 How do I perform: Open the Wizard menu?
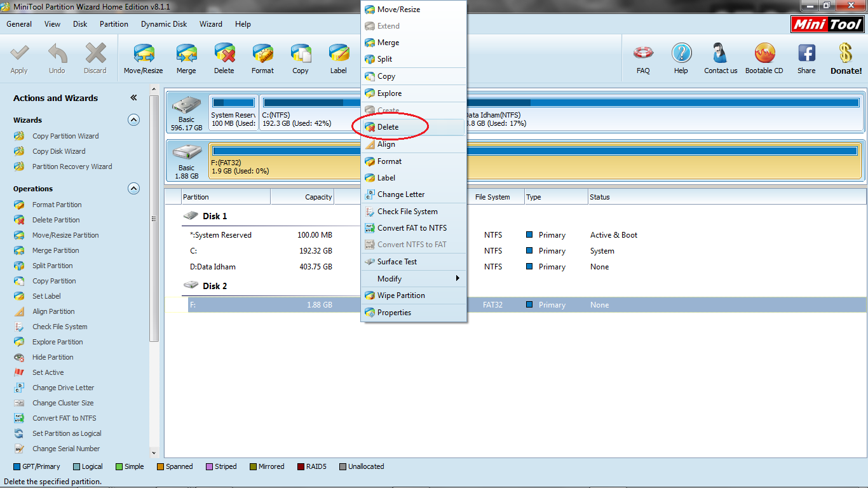click(x=211, y=24)
